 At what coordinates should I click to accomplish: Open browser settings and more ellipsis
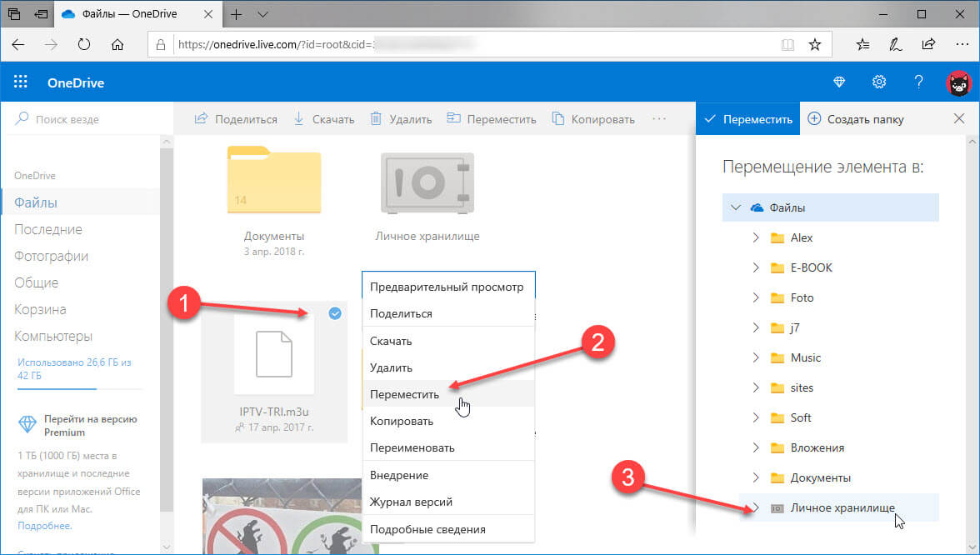click(962, 44)
